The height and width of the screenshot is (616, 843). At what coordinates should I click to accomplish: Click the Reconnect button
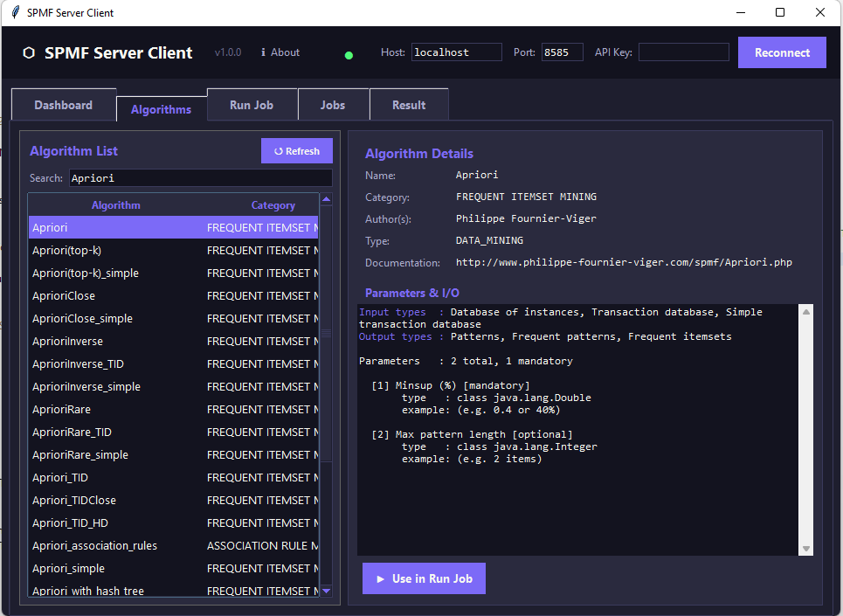[x=781, y=52]
